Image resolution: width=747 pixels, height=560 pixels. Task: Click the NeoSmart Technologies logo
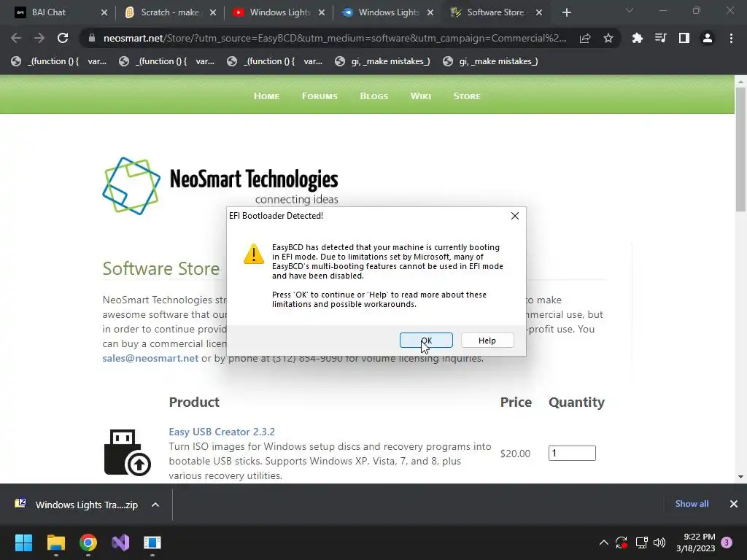(x=220, y=186)
